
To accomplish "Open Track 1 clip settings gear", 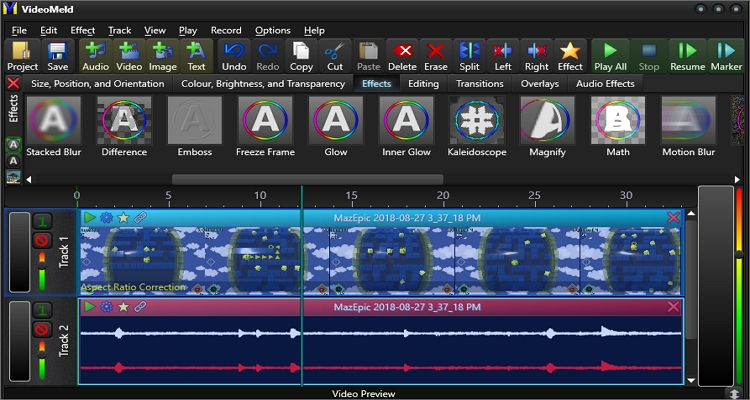I will (x=106, y=218).
